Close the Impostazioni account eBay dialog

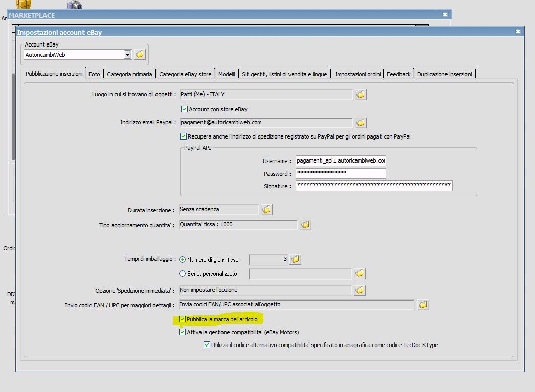[x=518, y=32]
